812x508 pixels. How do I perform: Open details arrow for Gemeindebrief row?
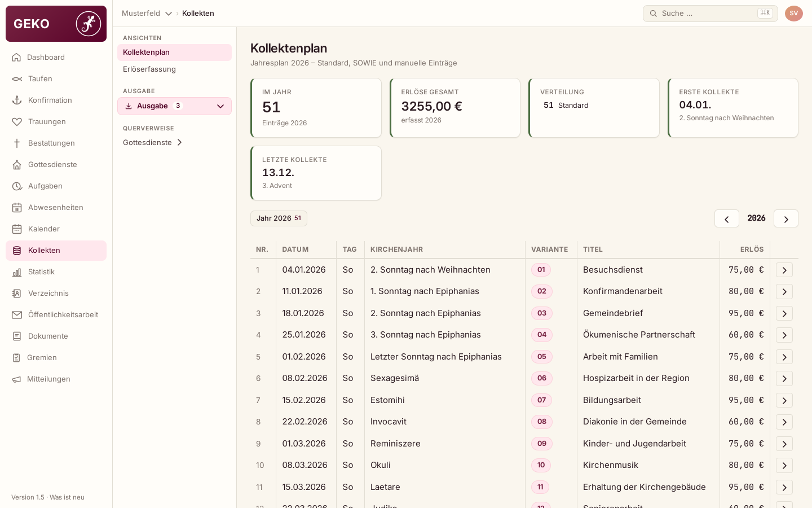[x=784, y=313]
